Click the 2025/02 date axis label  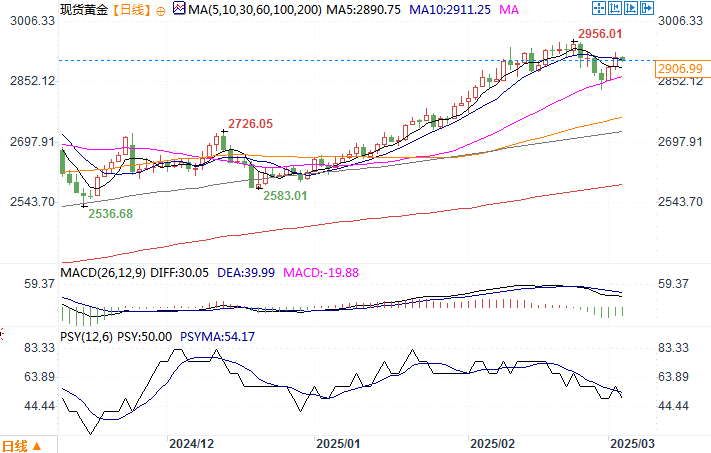click(492, 444)
